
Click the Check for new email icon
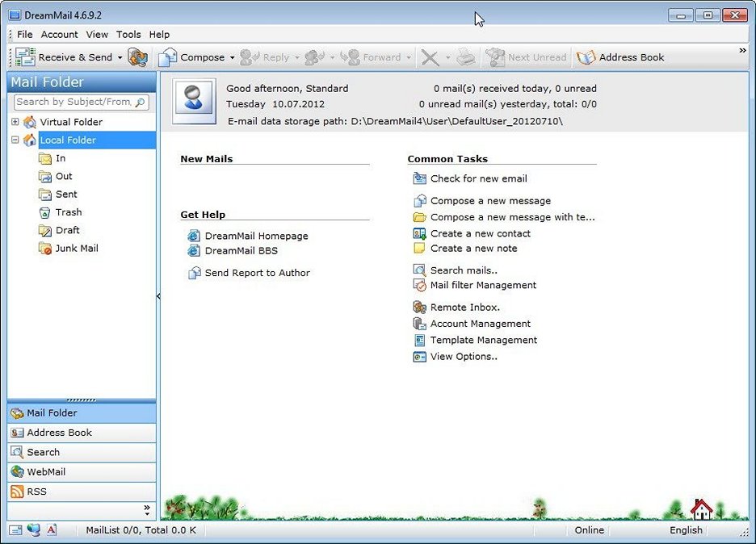point(419,178)
